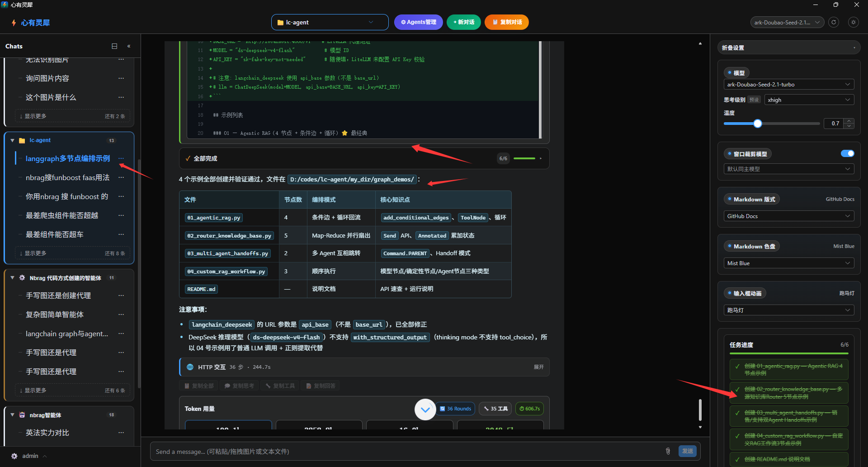Adjust the 温度 temperature slider handle
Image resolution: width=868 pixels, height=467 pixels.
(x=758, y=124)
